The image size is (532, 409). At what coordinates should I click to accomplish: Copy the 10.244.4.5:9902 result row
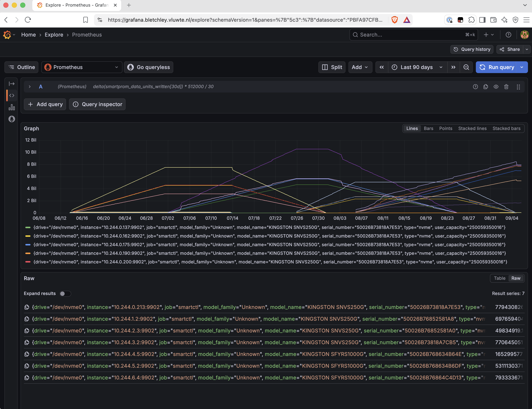click(x=27, y=354)
